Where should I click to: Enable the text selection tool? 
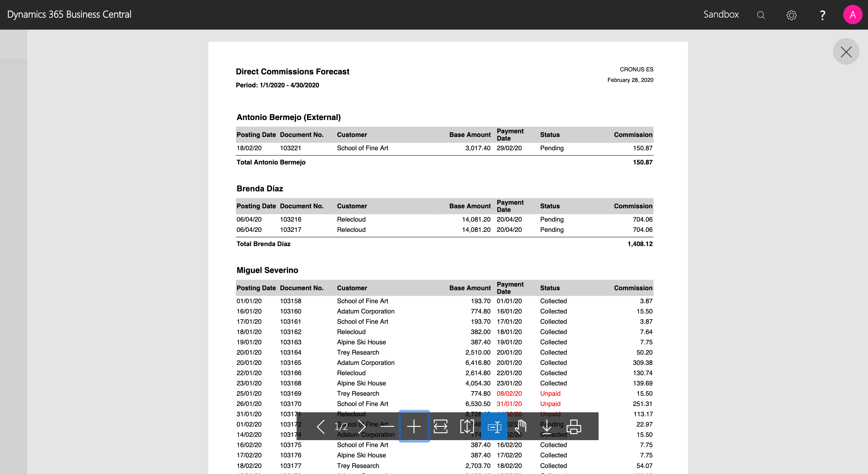tap(494, 427)
